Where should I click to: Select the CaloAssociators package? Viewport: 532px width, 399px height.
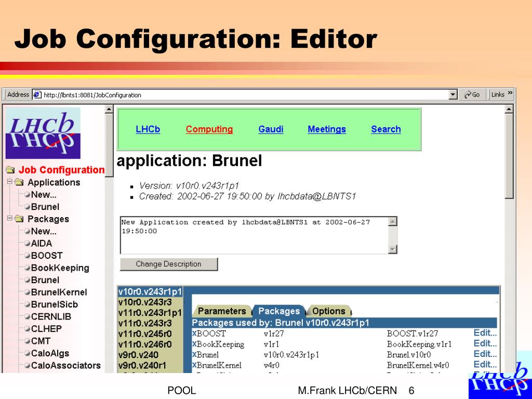[x=66, y=366]
